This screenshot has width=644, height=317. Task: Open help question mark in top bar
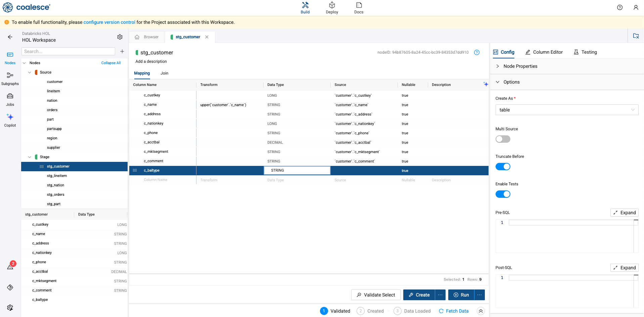click(620, 7)
